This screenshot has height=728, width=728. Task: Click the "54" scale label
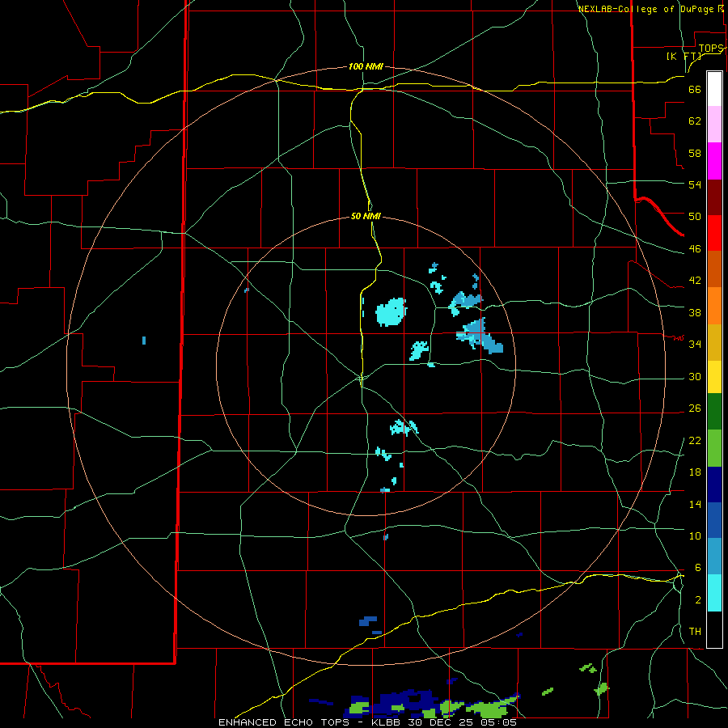pyautogui.click(x=695, y=184)
